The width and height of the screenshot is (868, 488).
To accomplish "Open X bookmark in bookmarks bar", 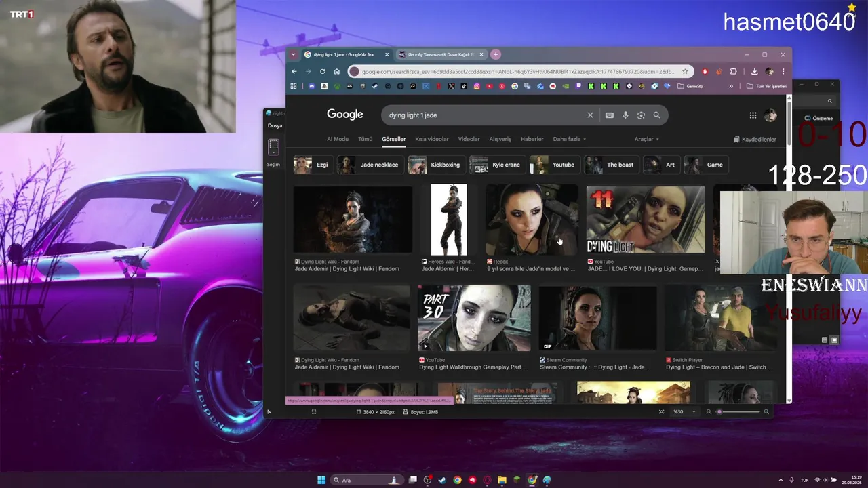I will (x=452, y=86).
